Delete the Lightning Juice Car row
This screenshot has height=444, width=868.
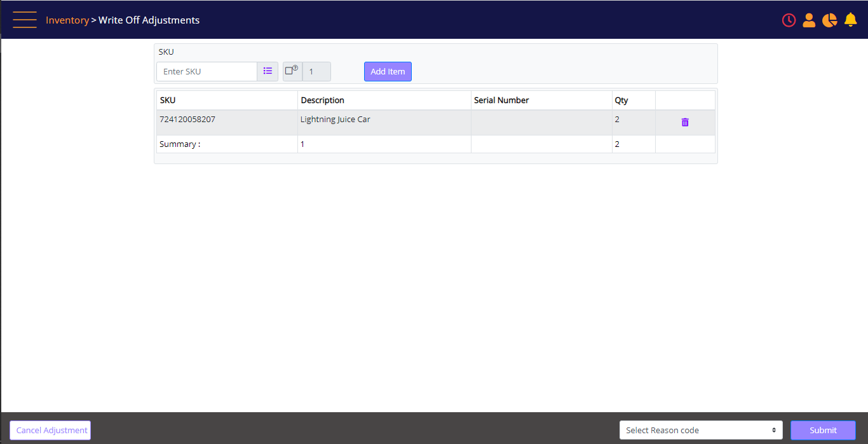(685, 122)
